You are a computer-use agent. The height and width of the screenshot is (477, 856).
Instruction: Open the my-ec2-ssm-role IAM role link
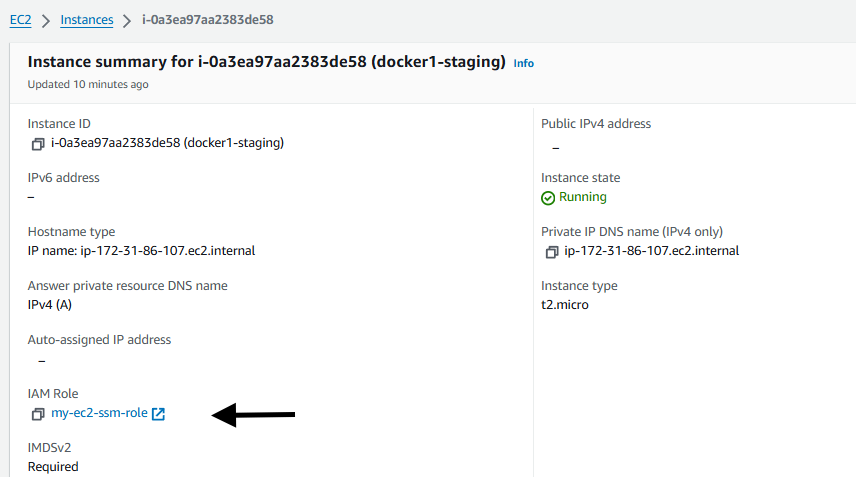pyautogui.click(x=99, y=413)
